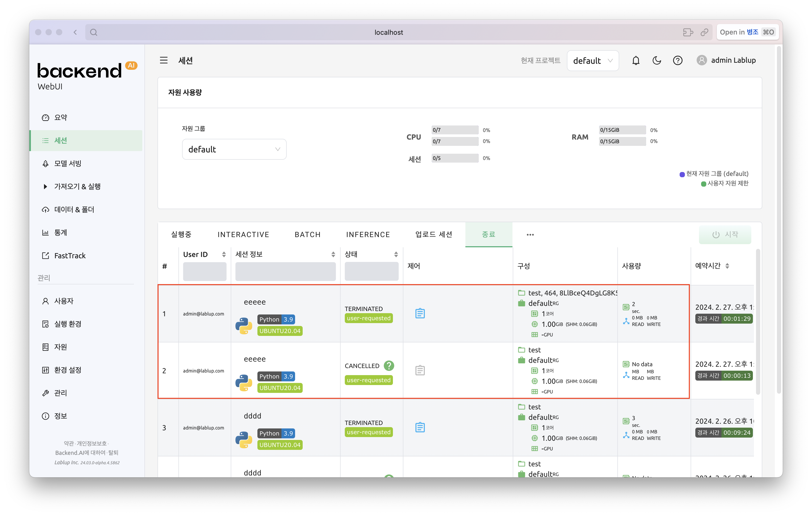Click the CANCELLED status help icon

[389, 366]
